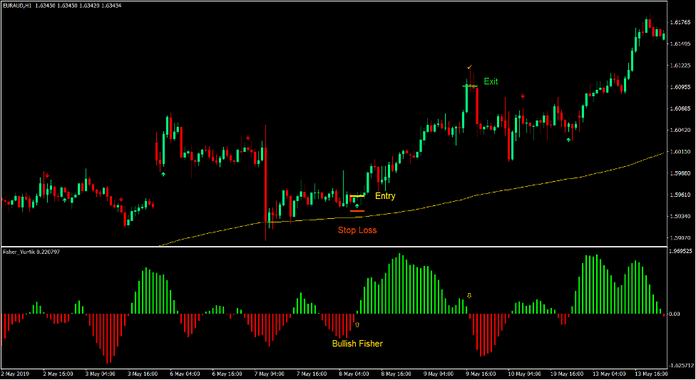Click the -1.625712 indicator scale value

point(681,365)
